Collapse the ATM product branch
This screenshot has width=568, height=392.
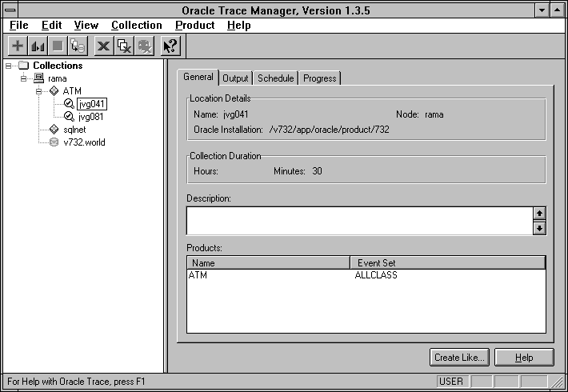click(38, 91)
